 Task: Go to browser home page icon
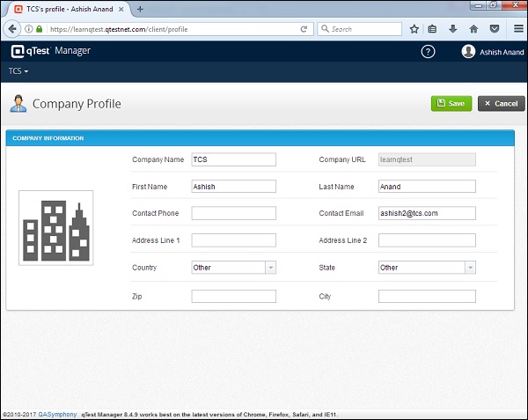click(x=473, y=29)
